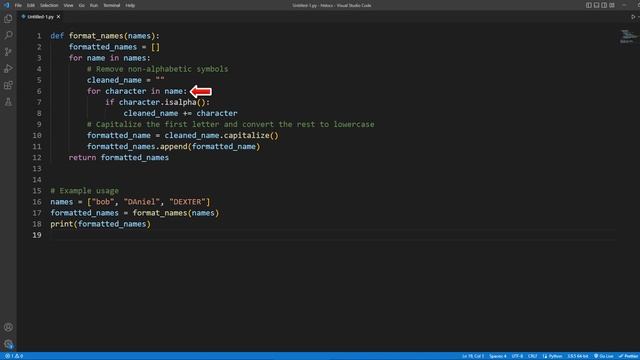Open the Manage gear icon
Screen dimensions: 640x360
(x=8, y=344)
